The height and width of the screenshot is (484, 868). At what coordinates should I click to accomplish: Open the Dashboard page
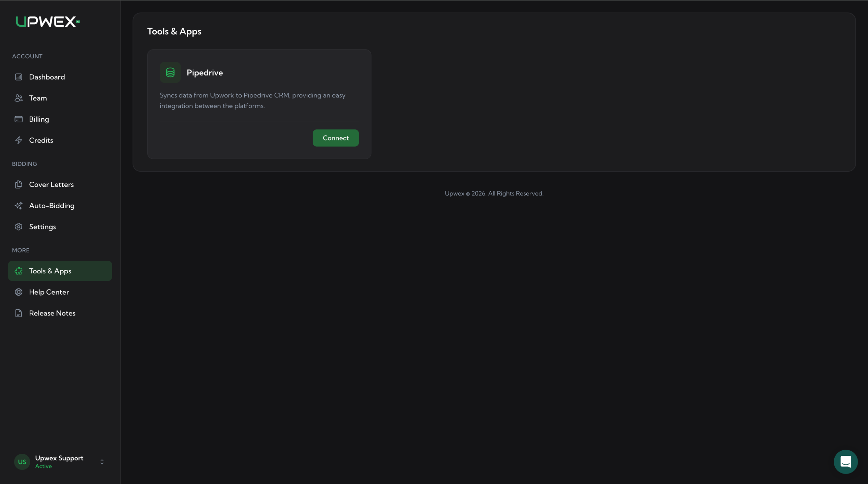(60, 77)
